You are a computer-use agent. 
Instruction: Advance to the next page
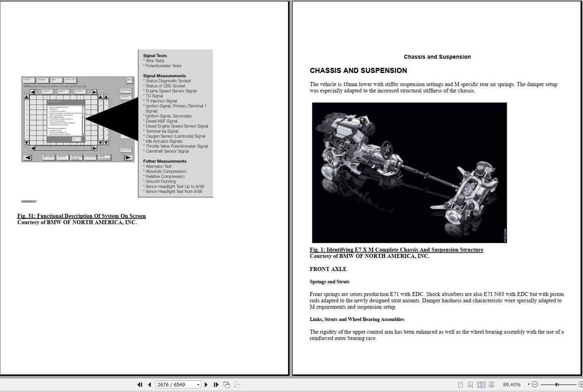[x=206, y=384]
